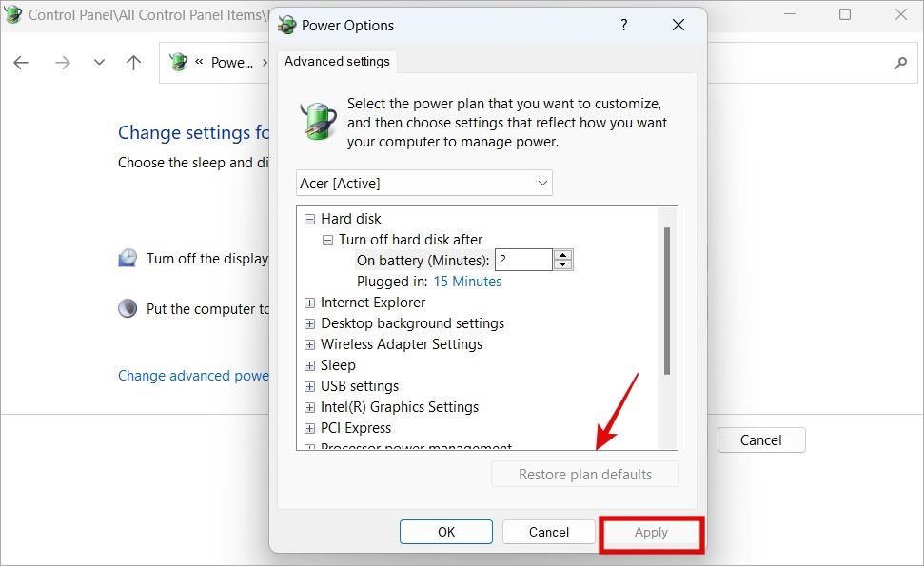Click the Control Panel title bar icon
The height and width of the screenshot is (566, 924).
tap(13, 14)
